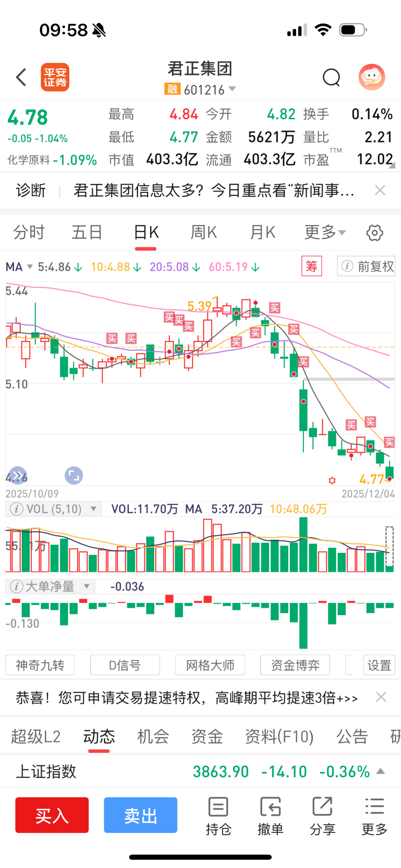Tap the current price 4.78
401x868 pixels.
28,118
